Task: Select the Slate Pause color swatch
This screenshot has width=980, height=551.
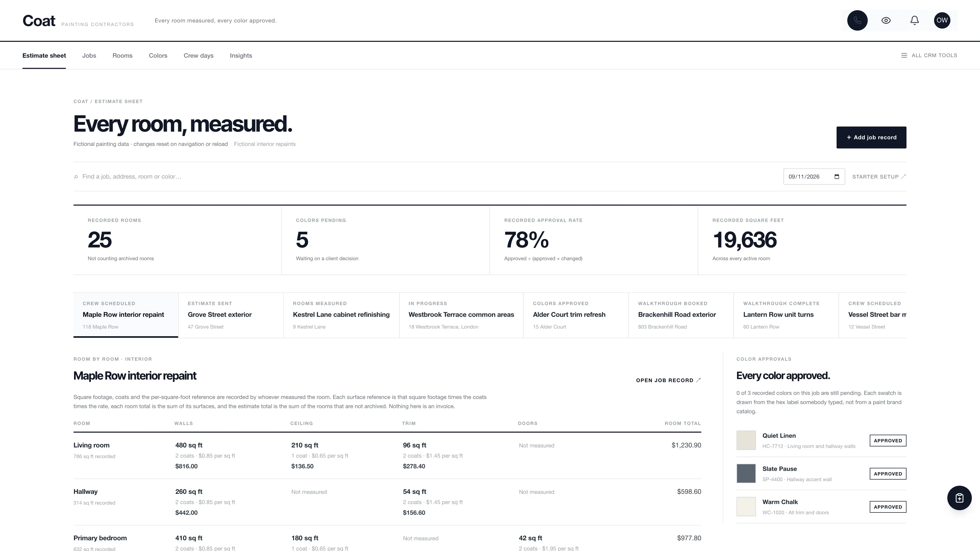Action: pos(746,473)
